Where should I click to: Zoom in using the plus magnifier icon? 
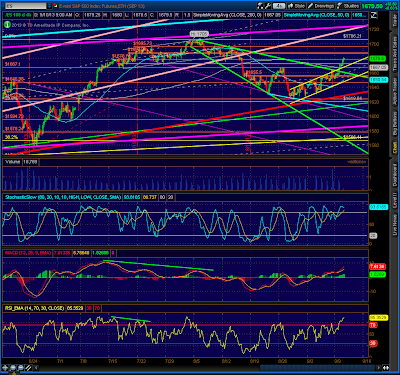pyautogui.click(x=13, y=368)
